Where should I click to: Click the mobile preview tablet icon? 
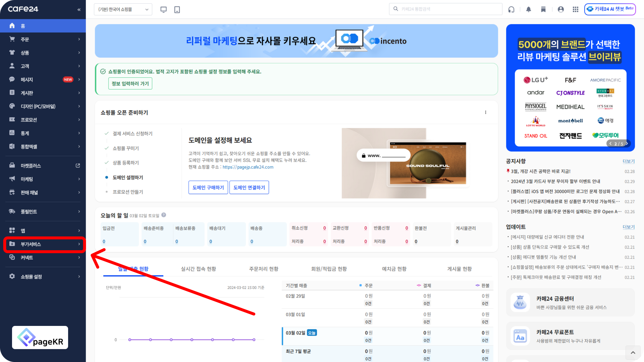point(177,9)
